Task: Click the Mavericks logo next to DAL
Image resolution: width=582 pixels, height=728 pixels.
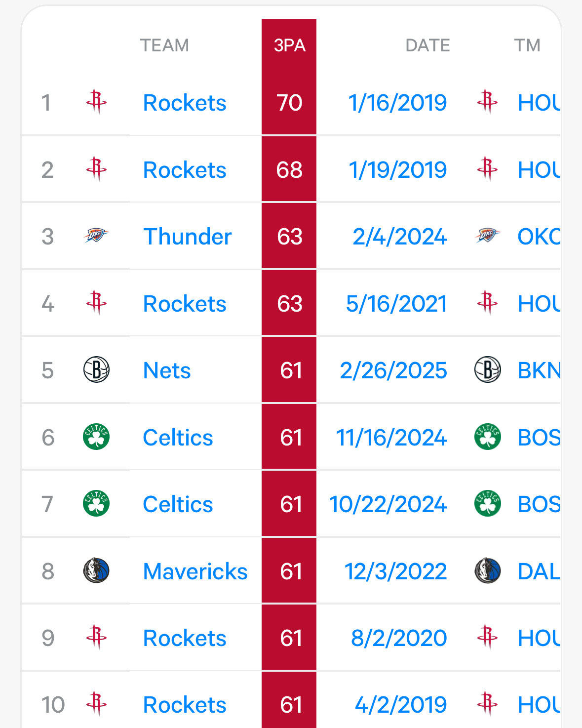Action: click(487, 571)
